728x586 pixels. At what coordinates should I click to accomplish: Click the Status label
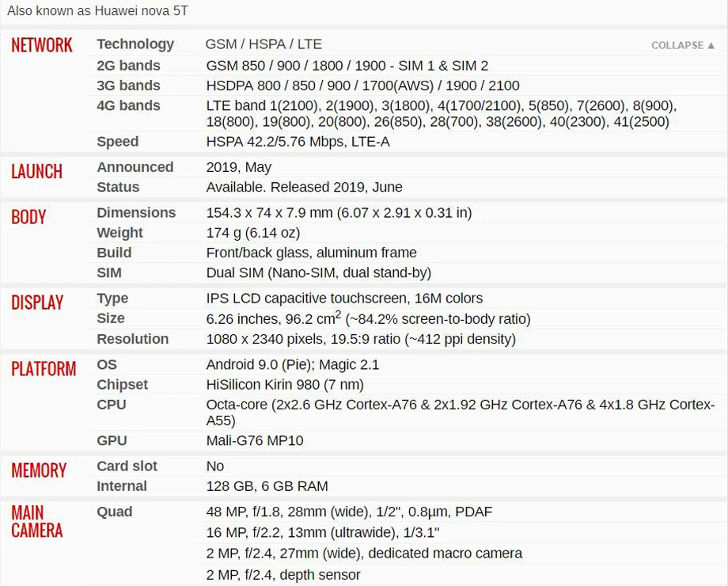tap(118, 187)
